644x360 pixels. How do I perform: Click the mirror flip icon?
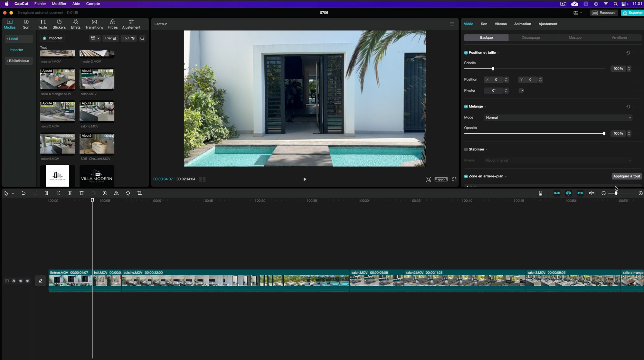pos(116,193)
